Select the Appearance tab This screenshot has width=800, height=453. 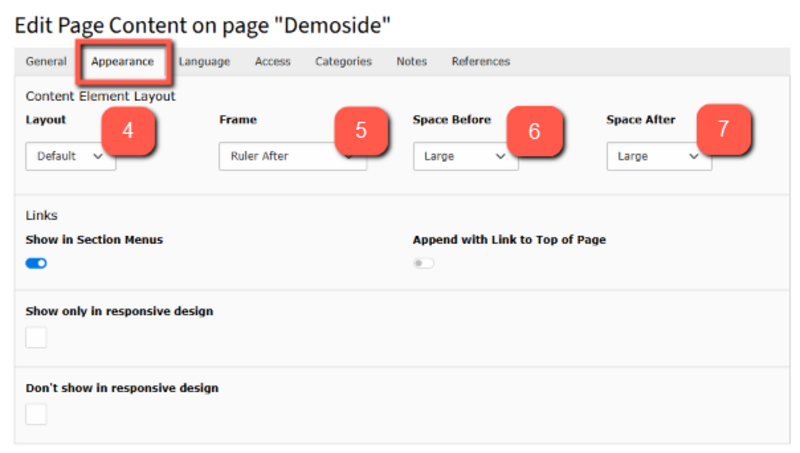[x=122, y=61]
